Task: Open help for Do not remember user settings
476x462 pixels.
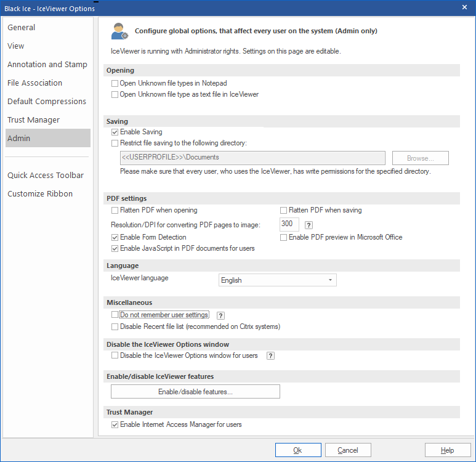Action: coord(220,315)
